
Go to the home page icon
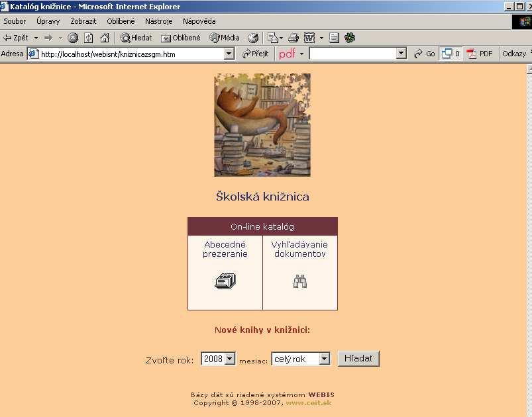(105, 38)
